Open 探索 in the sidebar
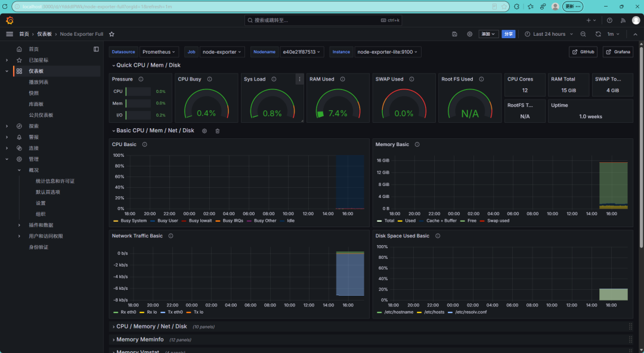The image size is (644, 353). [34, 126]
